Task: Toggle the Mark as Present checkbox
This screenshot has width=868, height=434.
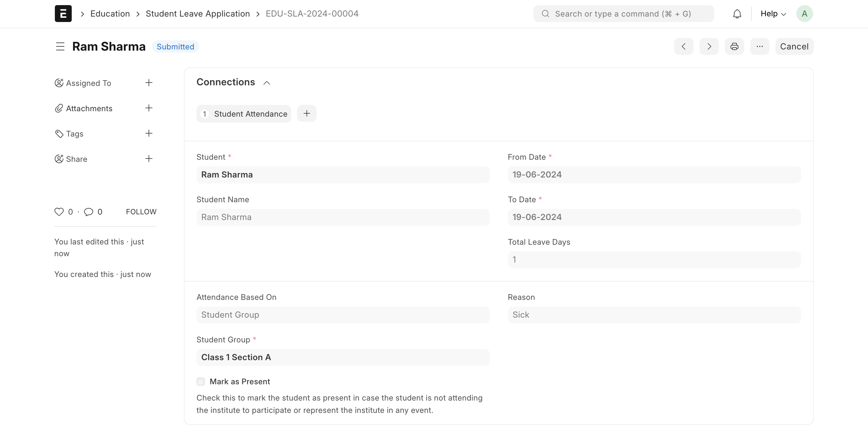Action: [200, 382]
